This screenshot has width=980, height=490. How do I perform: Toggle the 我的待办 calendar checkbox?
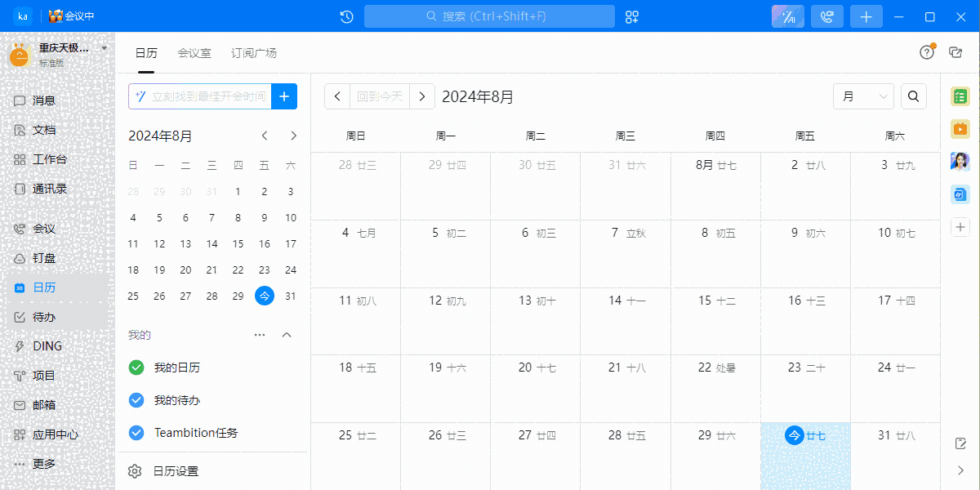click(136, 400)
